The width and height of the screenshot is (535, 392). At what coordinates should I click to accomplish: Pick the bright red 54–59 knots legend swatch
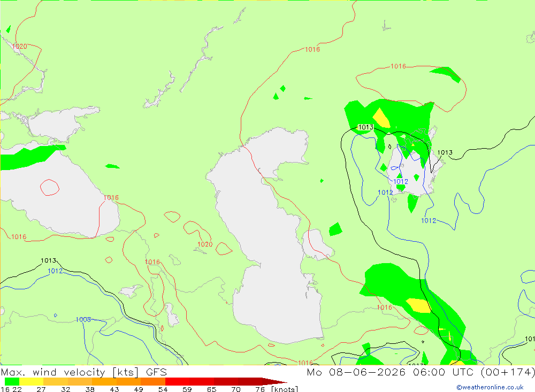pos(177,381)
